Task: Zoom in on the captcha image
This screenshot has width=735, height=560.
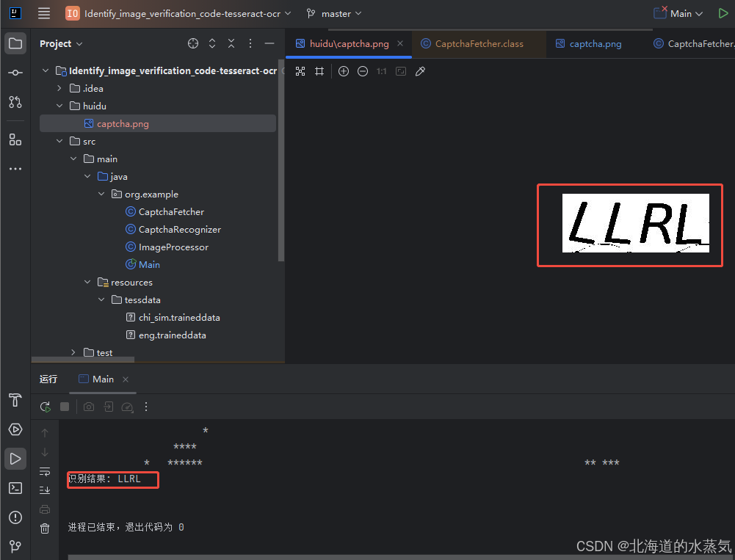Action: (x=343, y=71)
